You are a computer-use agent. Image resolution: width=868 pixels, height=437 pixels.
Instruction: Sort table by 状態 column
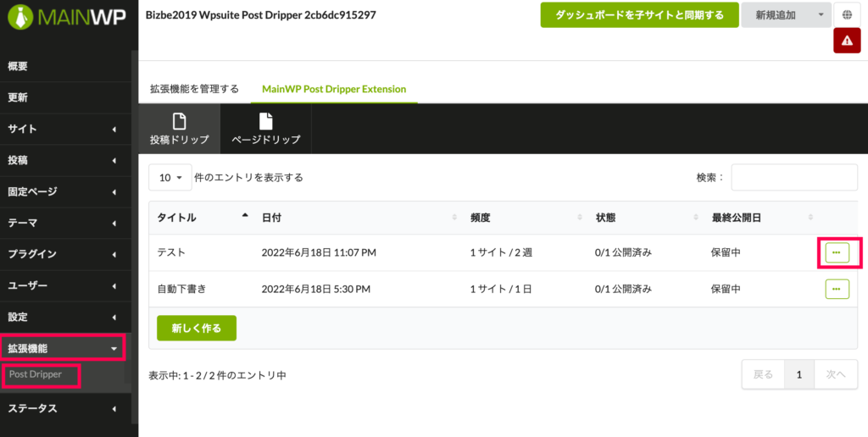pyautogui.click(x=645, y=218)
